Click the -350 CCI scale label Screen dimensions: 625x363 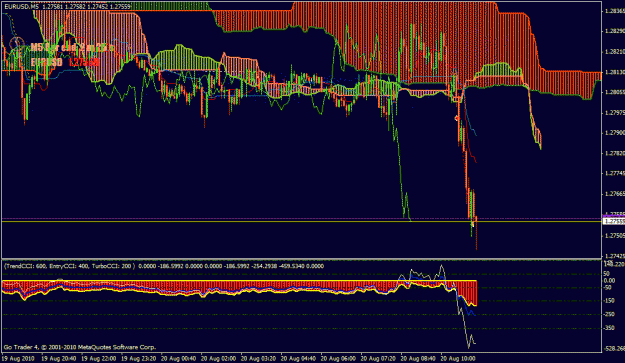pyautogui.click(x=609, y=328)
